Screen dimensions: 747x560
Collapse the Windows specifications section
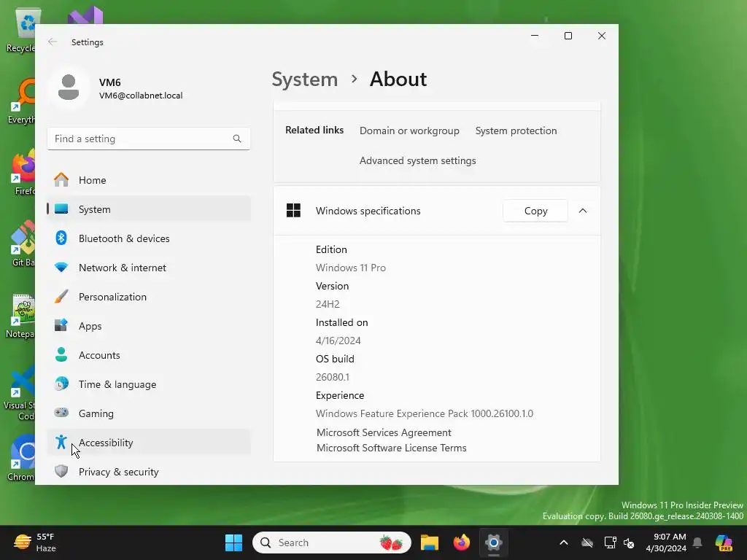pos(583,211)
